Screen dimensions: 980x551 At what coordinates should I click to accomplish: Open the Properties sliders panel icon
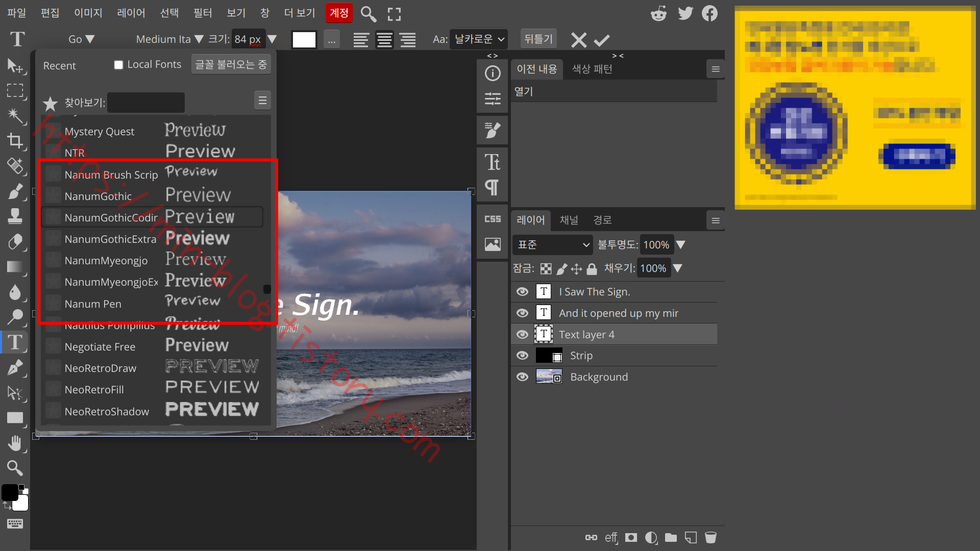[493, 98]
